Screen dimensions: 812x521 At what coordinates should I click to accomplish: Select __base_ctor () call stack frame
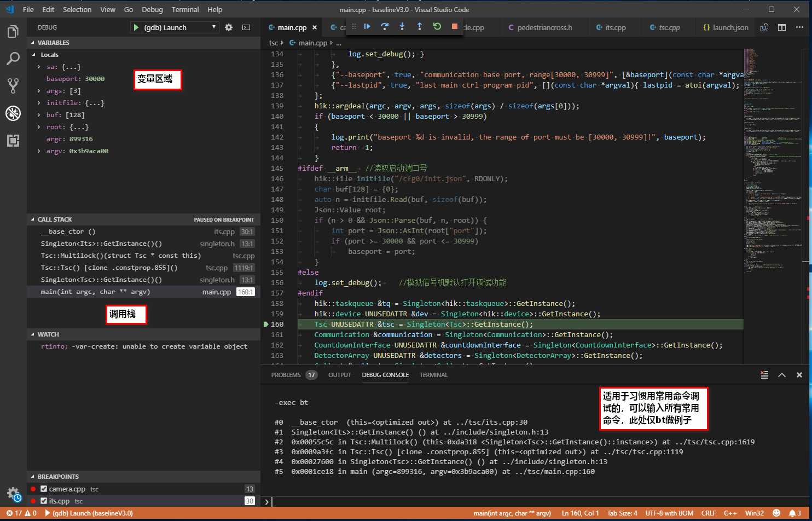[x=144, y=231]
